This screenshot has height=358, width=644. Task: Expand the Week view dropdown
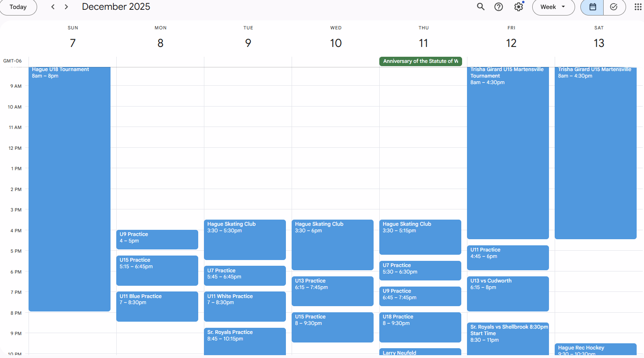[x=553, y=7]
